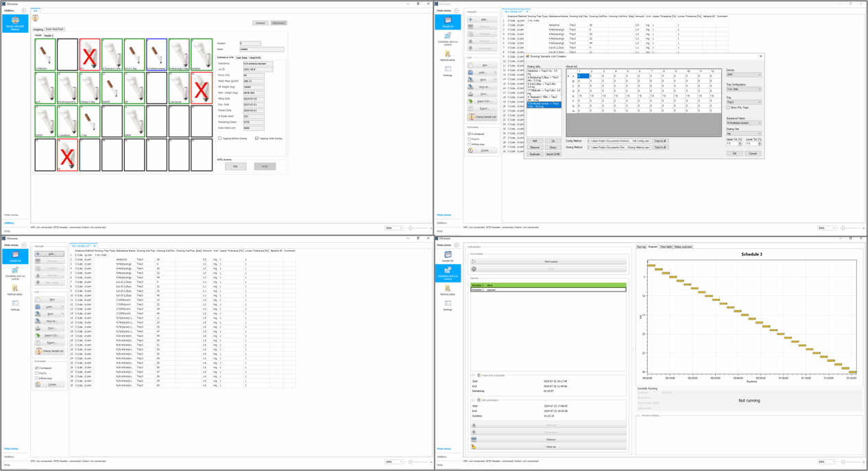The height and width of the screenshot is (471, 868).
Task: Click Dosing Sample List icon in bottom-left window
Action: pyautogui.click(x=38, y=351)
